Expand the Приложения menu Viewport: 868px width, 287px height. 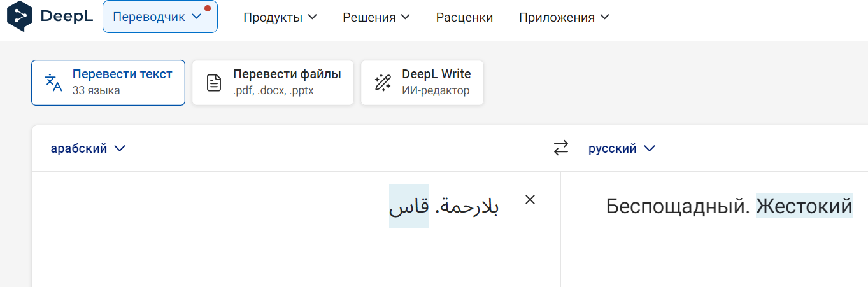tap(564, 17)
